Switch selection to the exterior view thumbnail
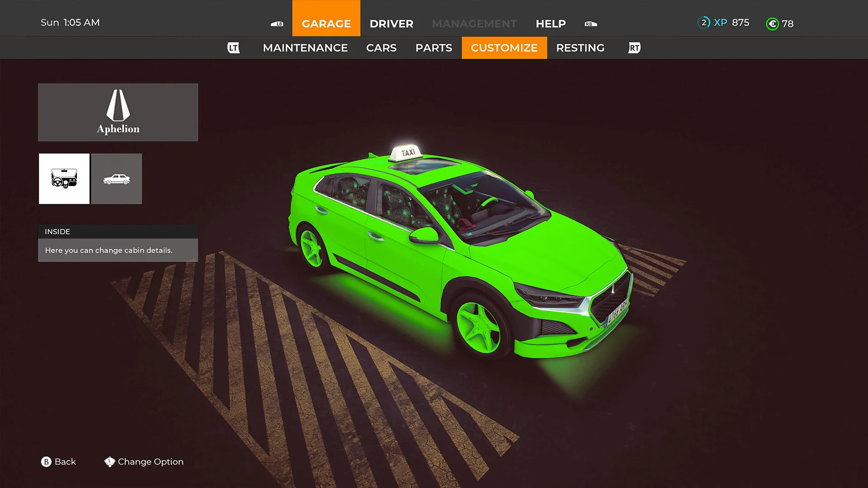The width and height of the screenshot is (868, 488). tap(117, 178)
